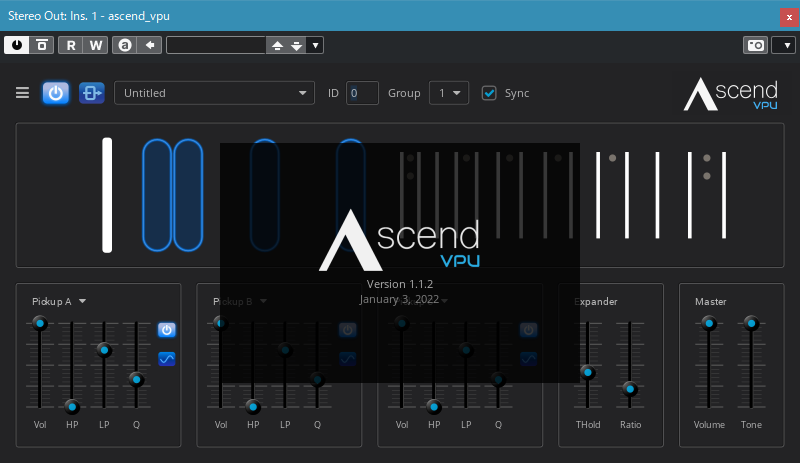Toggle the dimmed Pickup B filter curve button
Viewport: 800px width, 463px height.
tap(347, 359)
